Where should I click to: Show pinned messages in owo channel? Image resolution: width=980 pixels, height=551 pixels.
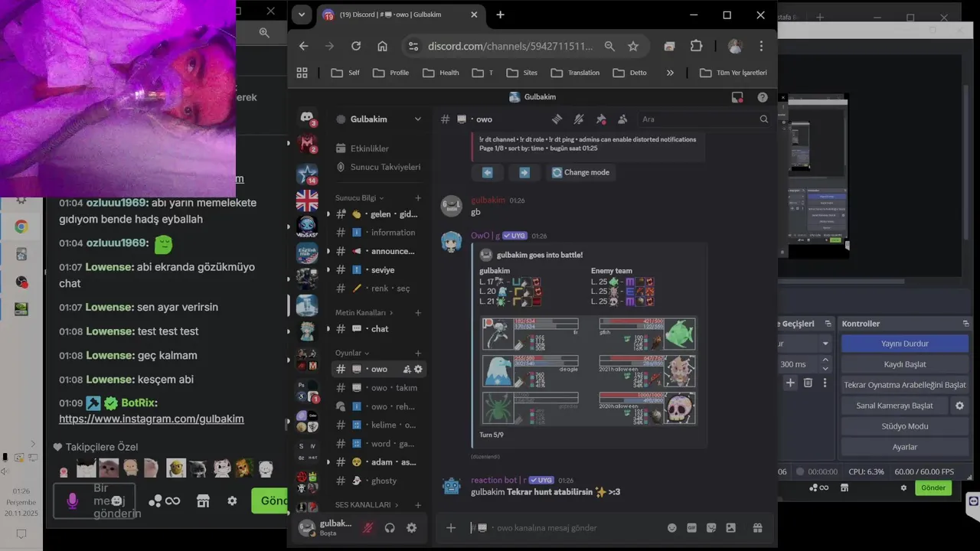(601, 119)
